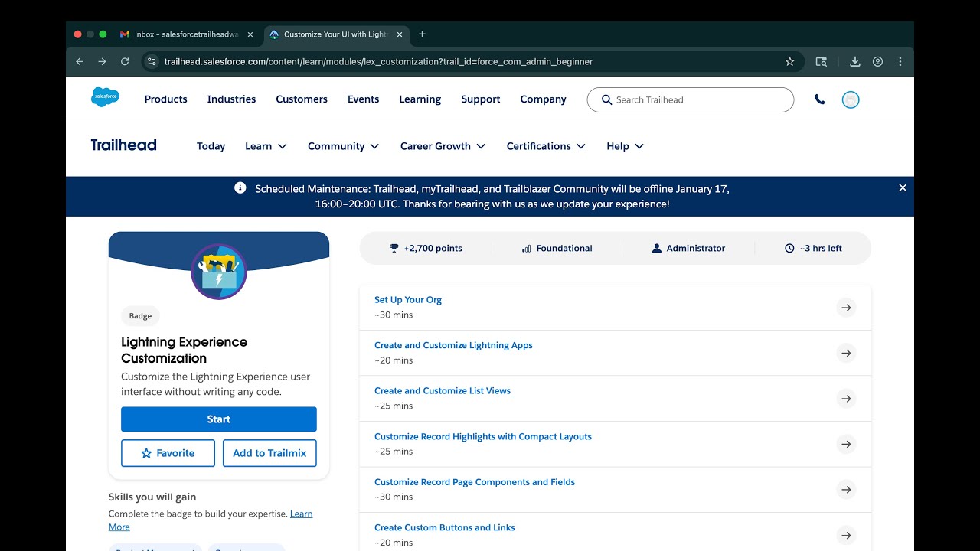This screenshot has height=551, width=980.
Task: Bookmark this page with the star icon
Action: click(x=790, y=61)
